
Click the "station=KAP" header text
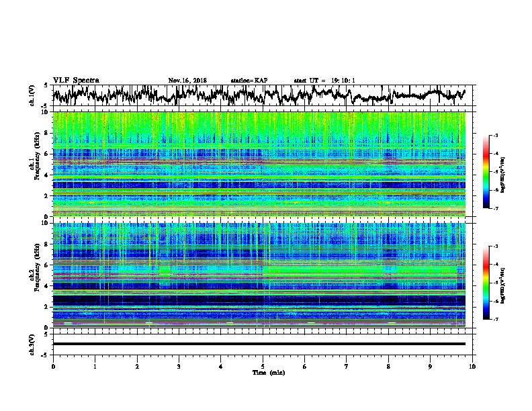pyautogui.click(x=249, y=81)
